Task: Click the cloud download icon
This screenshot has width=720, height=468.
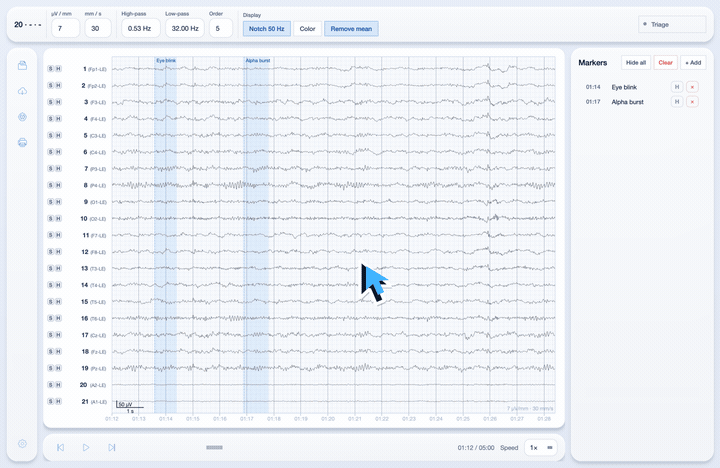Action: pyautogui.click(x=22, y=91)
